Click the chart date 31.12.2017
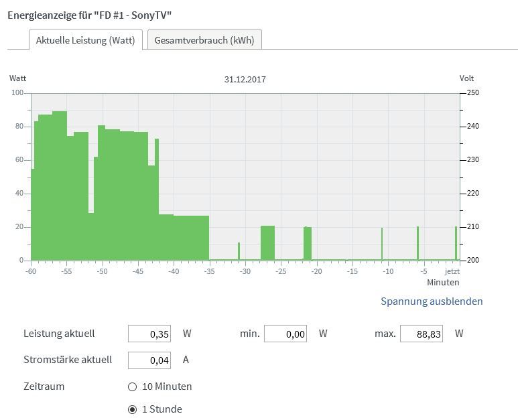This screenshot has height=420, width=518. 245,79
